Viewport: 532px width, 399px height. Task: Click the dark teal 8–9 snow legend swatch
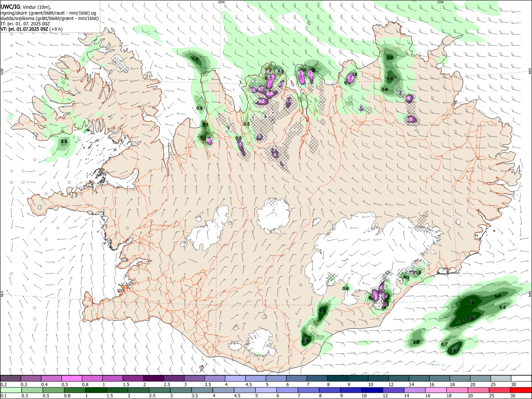coord(337,378)
